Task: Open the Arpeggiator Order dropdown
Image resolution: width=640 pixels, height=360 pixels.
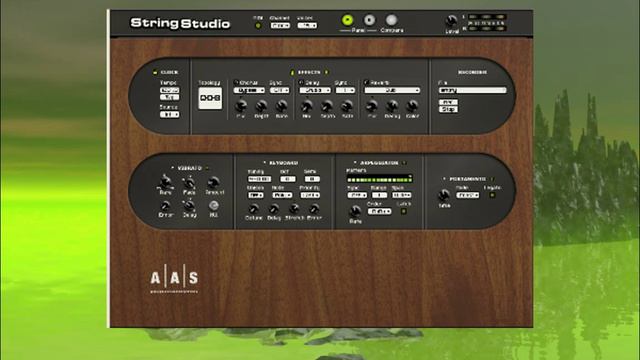Action: [380, 211]
